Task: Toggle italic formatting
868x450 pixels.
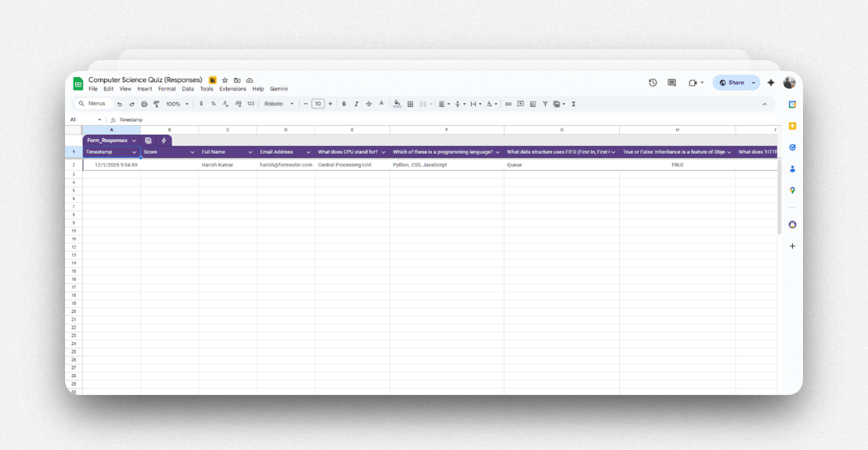Action: click(x=356, y=104)
